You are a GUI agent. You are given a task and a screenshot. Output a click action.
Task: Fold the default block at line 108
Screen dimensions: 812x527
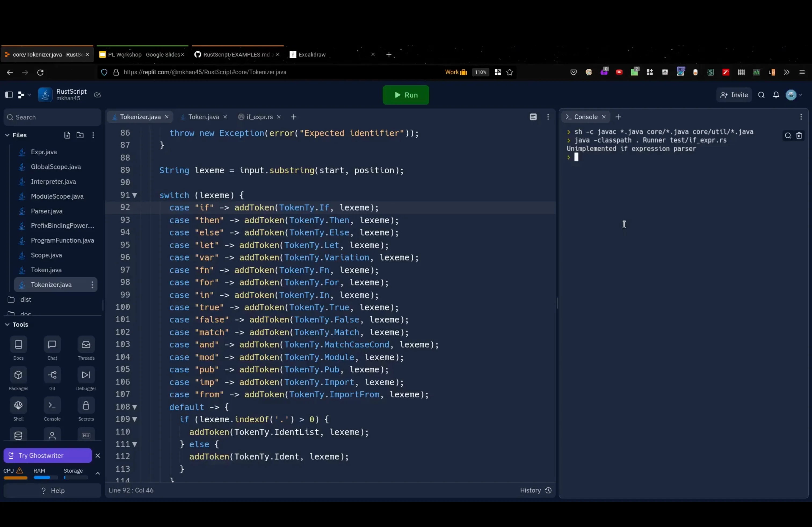pos(135,407)
